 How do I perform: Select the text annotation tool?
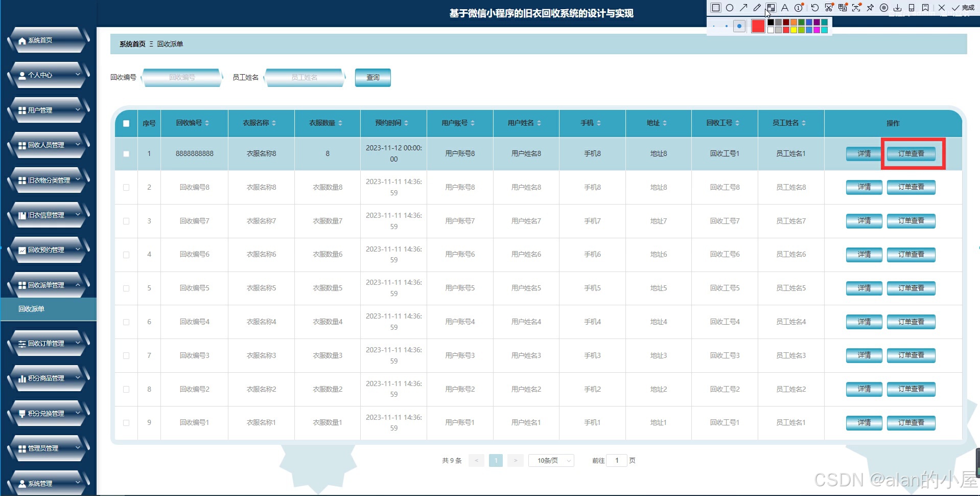coord(785,8)
